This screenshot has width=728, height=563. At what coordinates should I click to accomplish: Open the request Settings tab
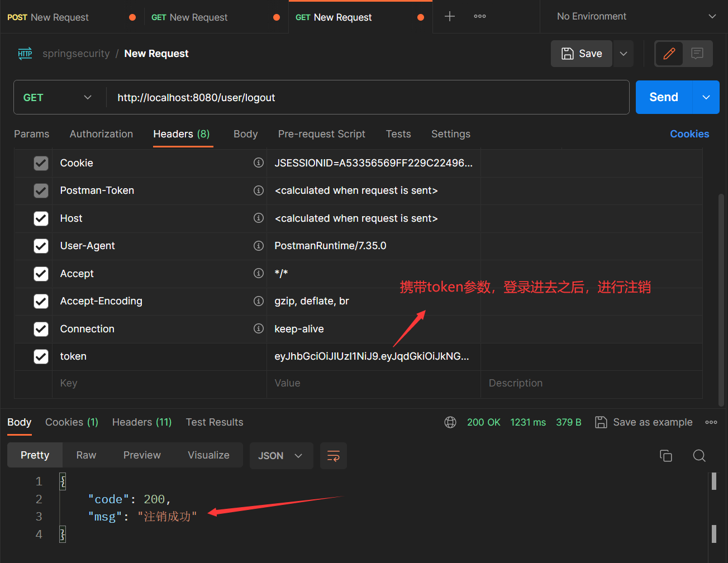450,134
